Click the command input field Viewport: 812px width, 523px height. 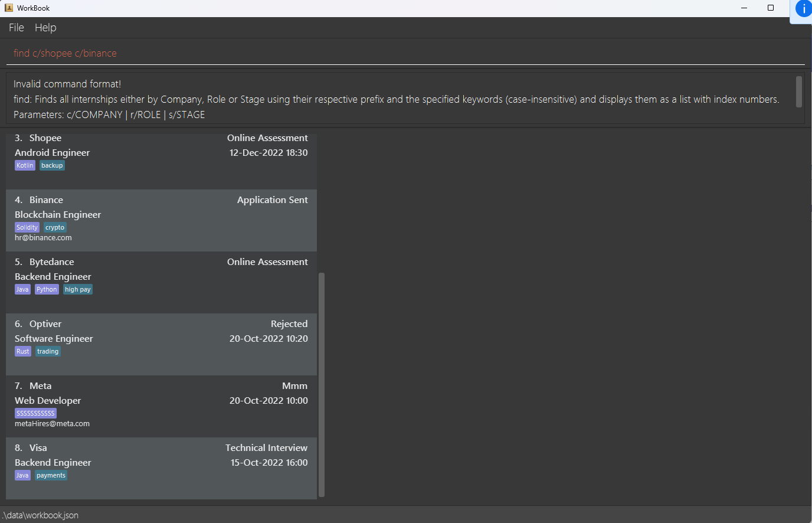[405, 53]
